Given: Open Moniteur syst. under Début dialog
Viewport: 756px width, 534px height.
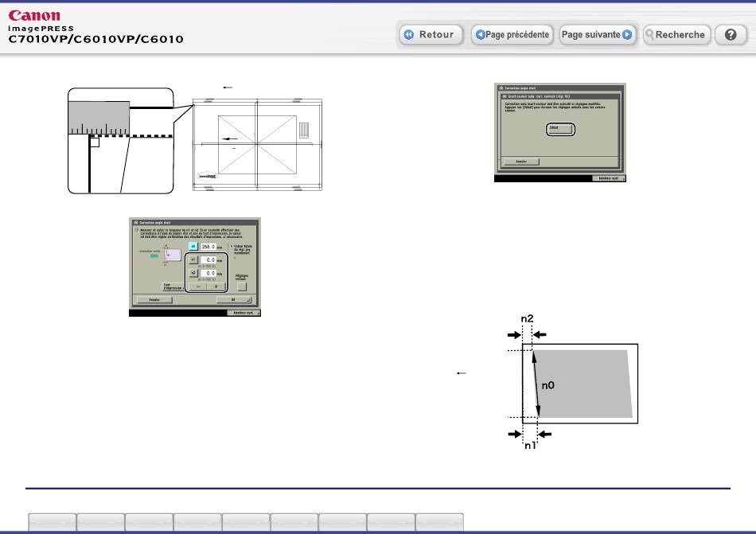Looking at the screenshot, I should 609,179.
